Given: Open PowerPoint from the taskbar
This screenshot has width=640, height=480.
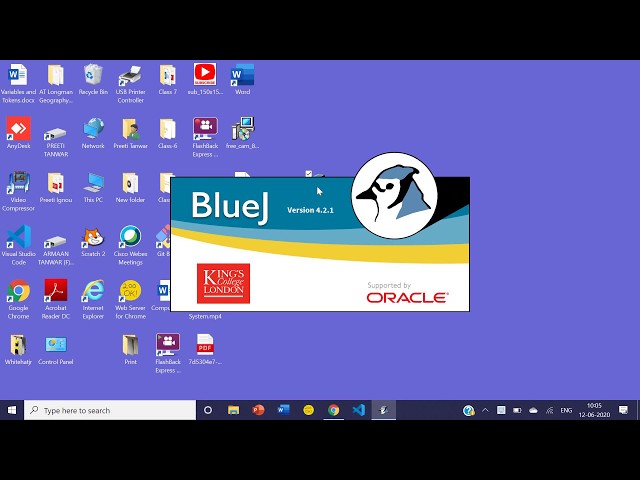Looking at the screenshot, I should (x=258, y=410).
